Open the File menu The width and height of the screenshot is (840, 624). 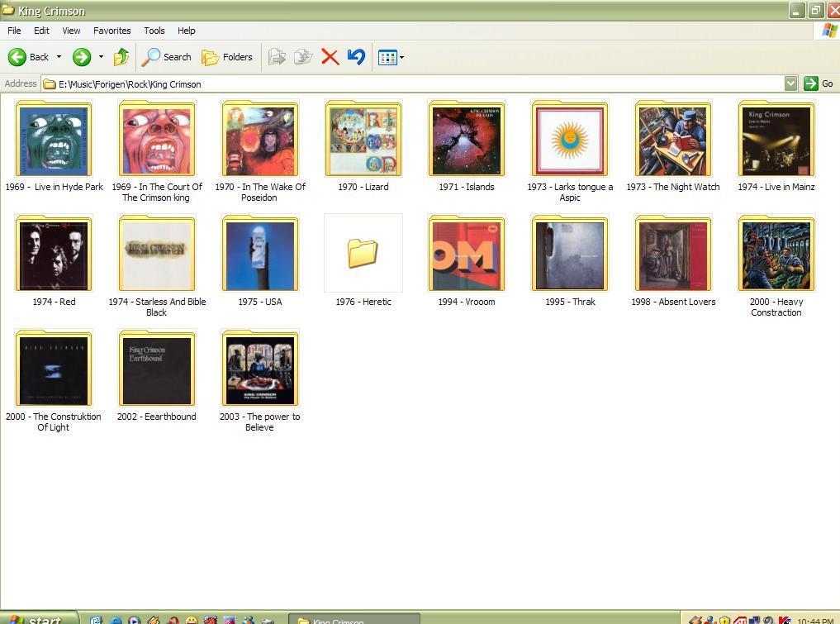(15, 31)
